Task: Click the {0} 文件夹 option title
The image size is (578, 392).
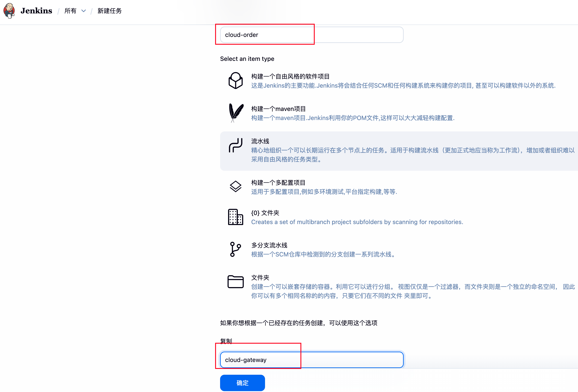Action: point(265,213)
